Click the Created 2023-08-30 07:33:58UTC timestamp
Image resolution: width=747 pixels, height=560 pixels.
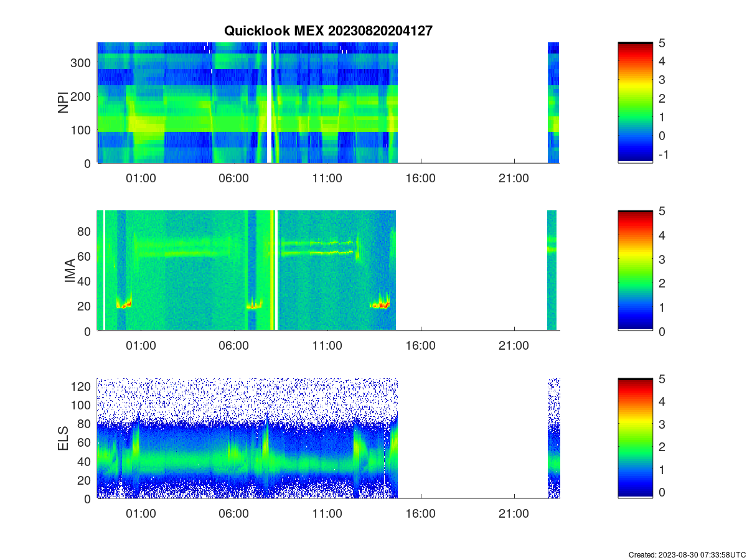pos(687,554)
